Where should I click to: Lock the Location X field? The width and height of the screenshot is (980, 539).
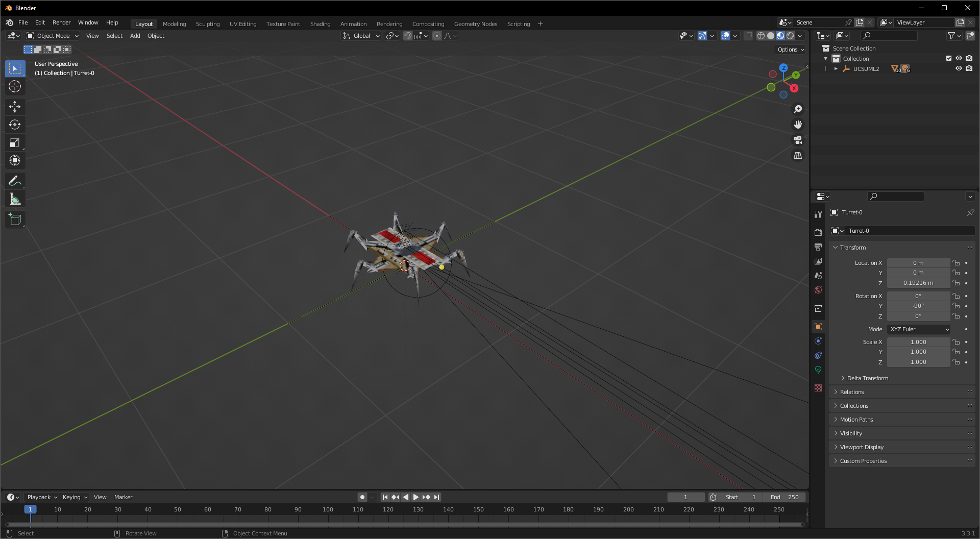[x=956, y=263]
